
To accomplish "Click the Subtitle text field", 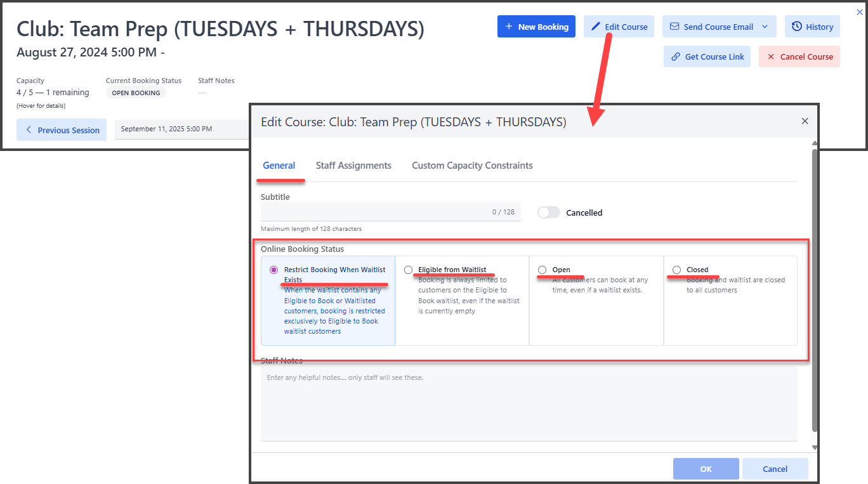I will (374, 212).
